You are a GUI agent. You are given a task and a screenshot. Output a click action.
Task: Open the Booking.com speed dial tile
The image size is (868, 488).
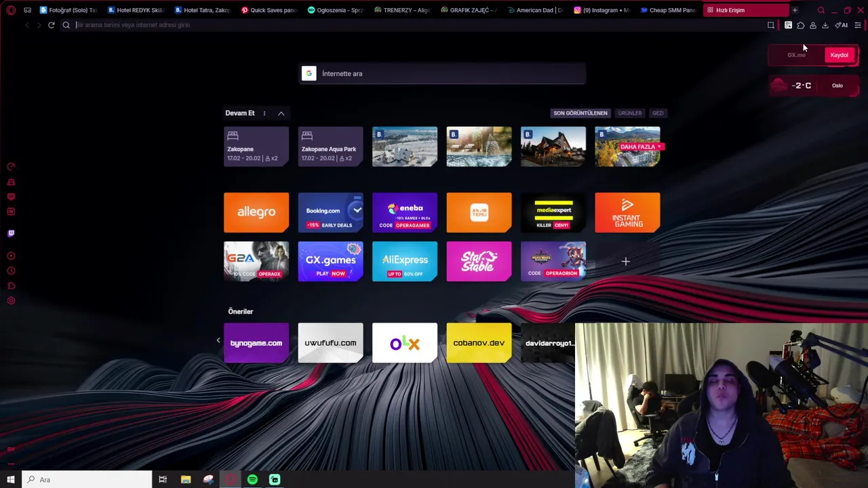pyautogui.click(x=330, y=212)
